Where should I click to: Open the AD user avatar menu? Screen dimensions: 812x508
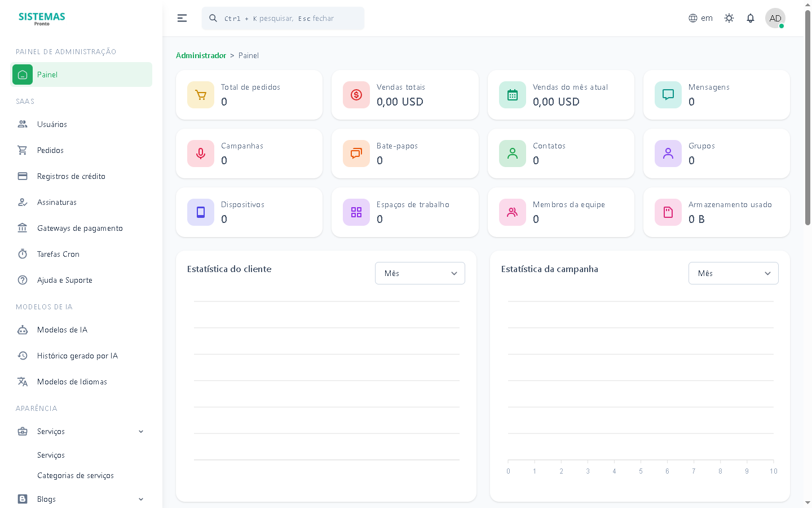(775, 18)
